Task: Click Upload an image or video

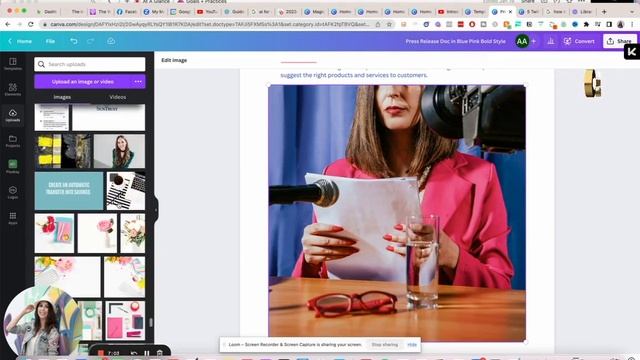Action: (83, 82)
